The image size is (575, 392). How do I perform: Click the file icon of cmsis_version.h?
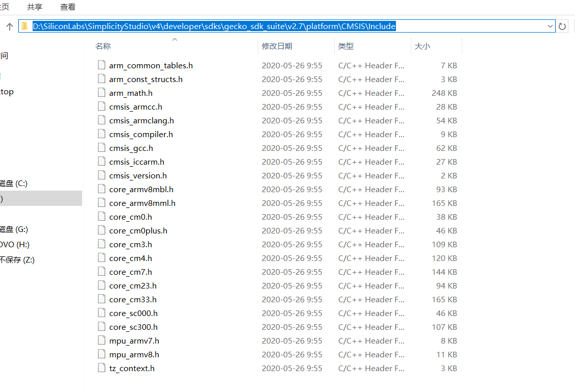pos(102,175)
